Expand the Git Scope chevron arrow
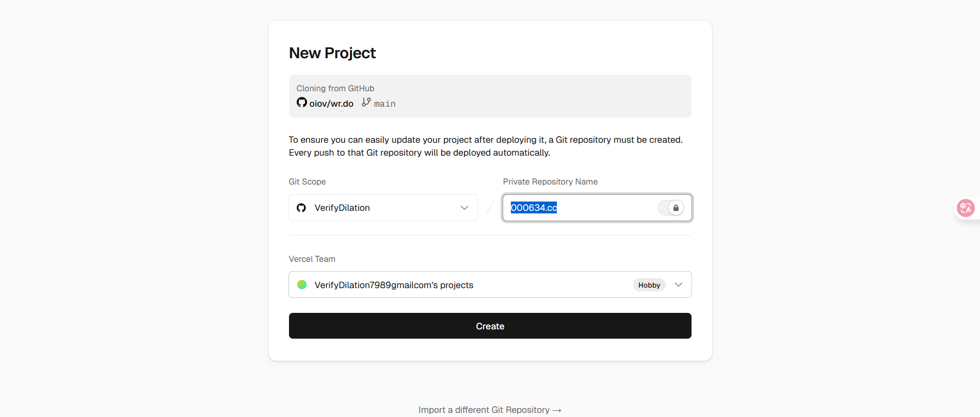The height and width of the screenshot is (417, 980). (464, 208)
